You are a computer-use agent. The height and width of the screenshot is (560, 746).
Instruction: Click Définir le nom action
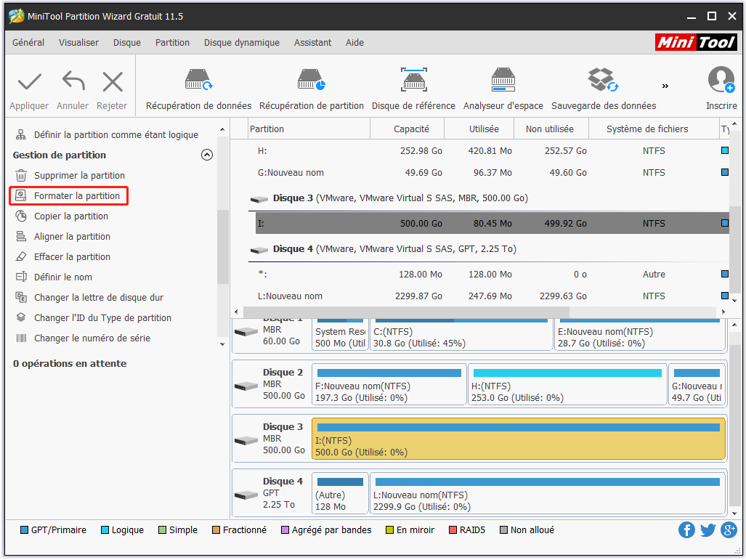tap(54, 277)
